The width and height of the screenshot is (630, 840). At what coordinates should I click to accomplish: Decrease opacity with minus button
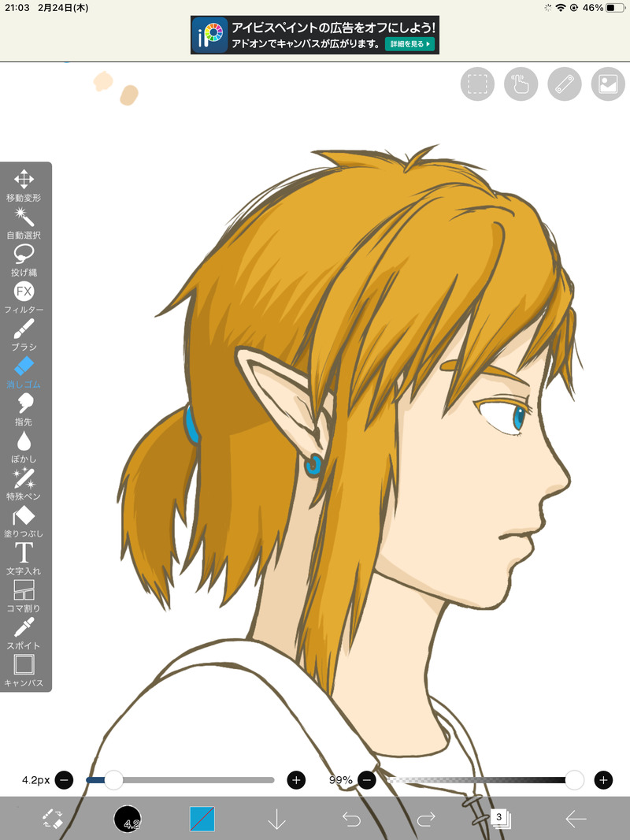[x=366, y=780]
